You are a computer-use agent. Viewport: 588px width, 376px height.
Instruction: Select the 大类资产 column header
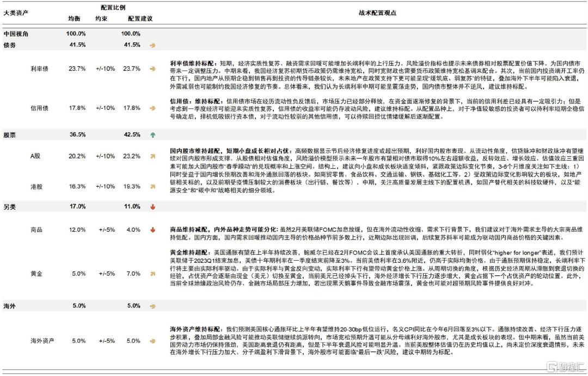pyautogui.click(x=16, y=13)
